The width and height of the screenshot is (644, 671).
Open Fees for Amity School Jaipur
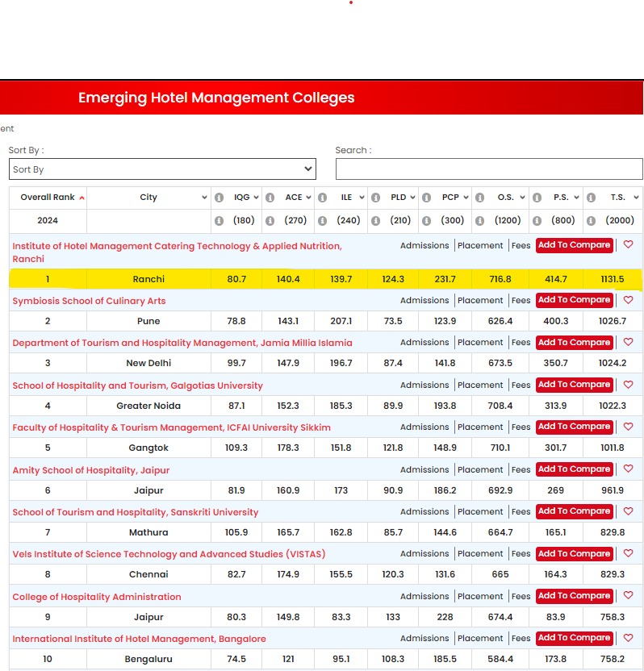(521, 470)
